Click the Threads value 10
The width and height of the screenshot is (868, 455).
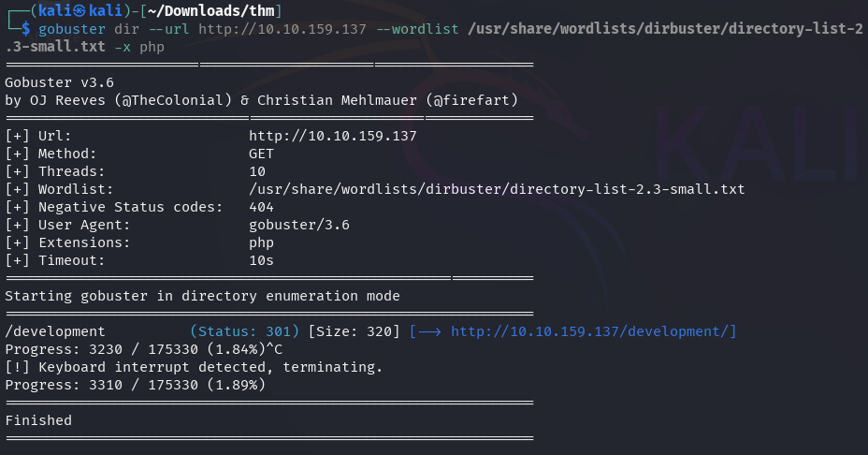click(x=257, y=171)
